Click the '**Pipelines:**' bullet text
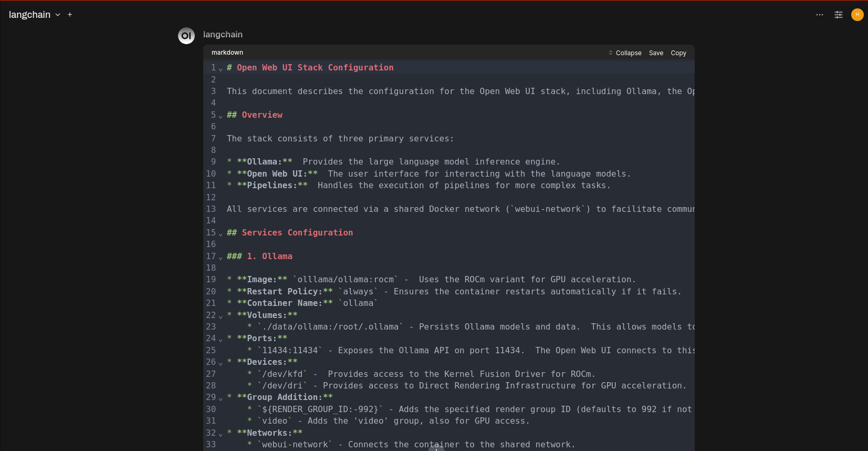Screen dimensions: 868x451 pos(272,185)
